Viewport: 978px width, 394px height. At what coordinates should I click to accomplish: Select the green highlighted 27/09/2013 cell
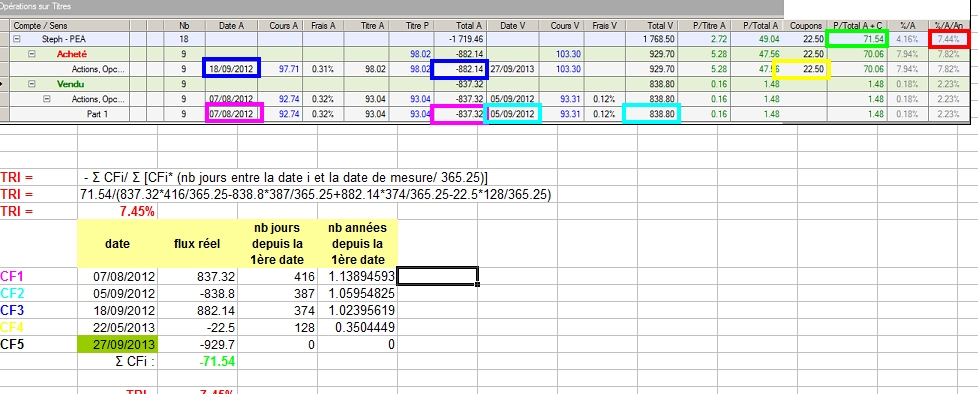pos(118,344)
